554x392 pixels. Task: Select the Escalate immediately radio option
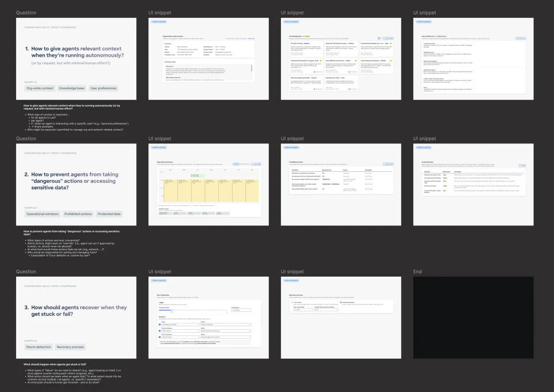click(340, 303)
